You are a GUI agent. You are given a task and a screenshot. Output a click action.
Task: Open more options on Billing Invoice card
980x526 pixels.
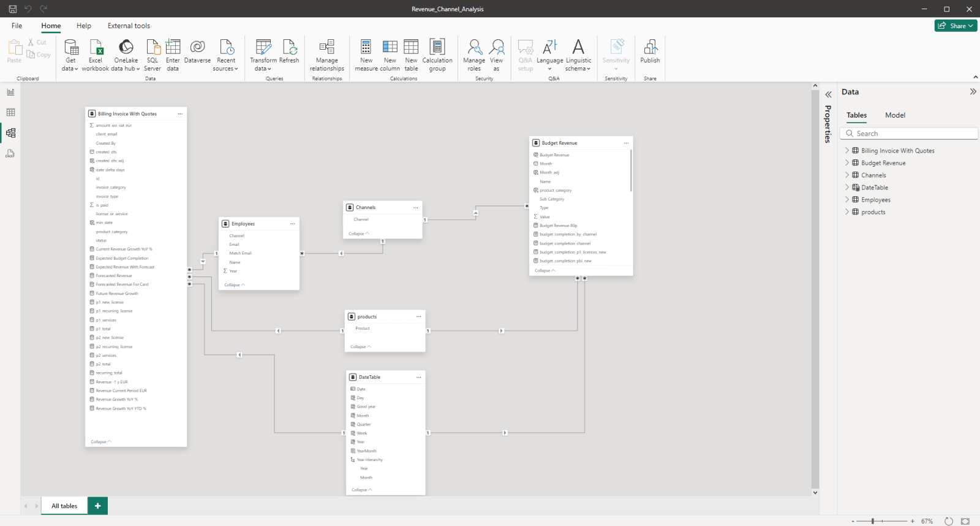[180, 114]
